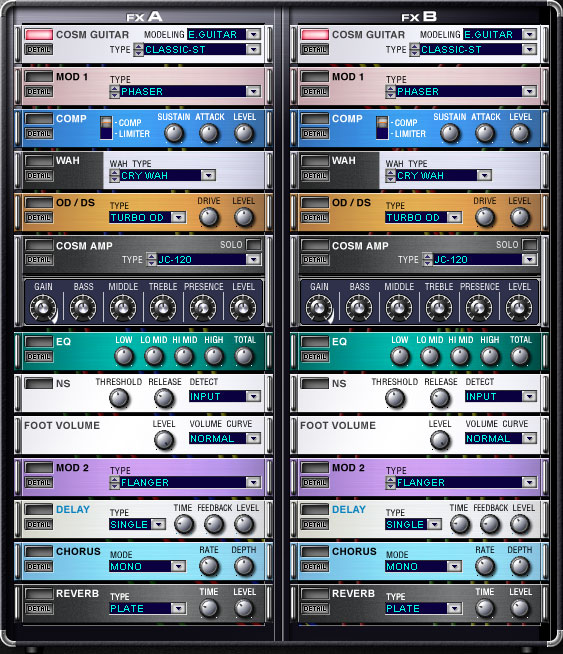563x654 pixels.
Task: Click the FX A Chorus Depth knob
Action: 244,566
